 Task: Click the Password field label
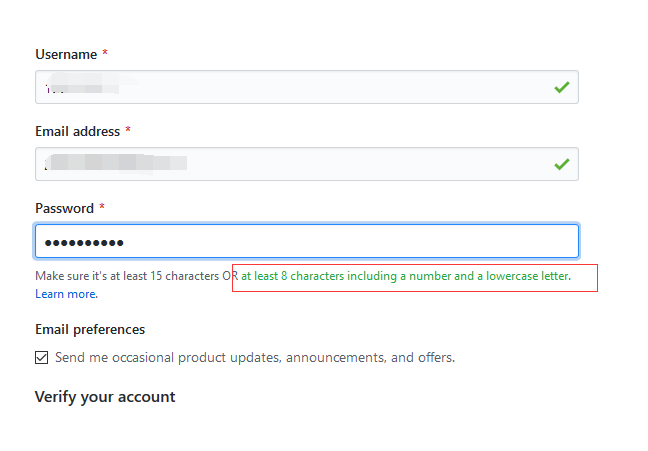pyautogui.click(x=64, y=208)
